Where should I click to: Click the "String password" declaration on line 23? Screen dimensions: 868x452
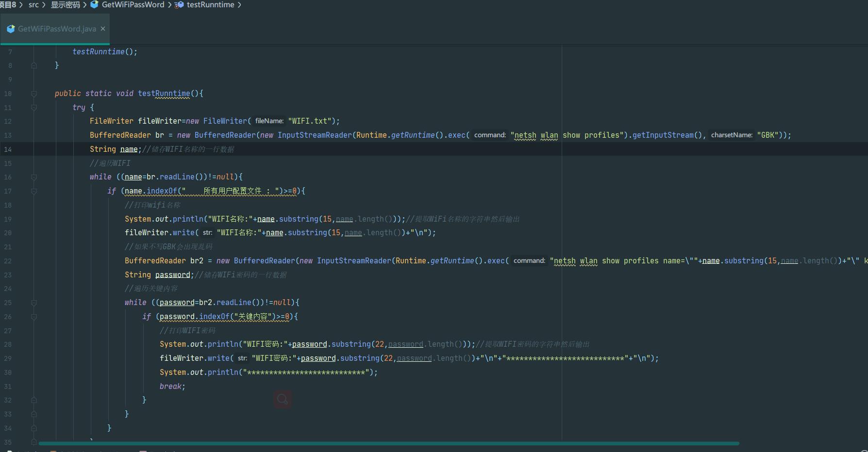tap(159, 275)
